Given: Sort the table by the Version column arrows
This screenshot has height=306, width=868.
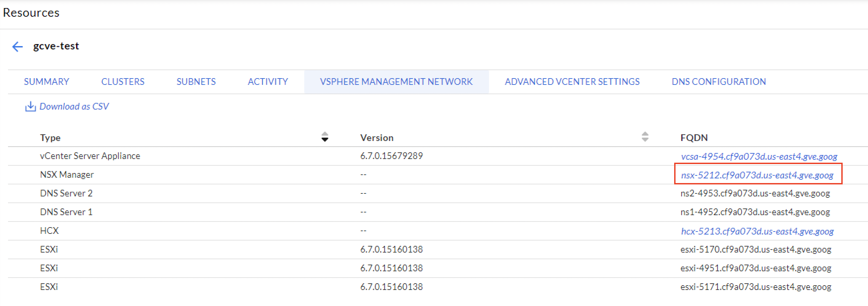Looking at the screenshot, I should tap(644, 137).
